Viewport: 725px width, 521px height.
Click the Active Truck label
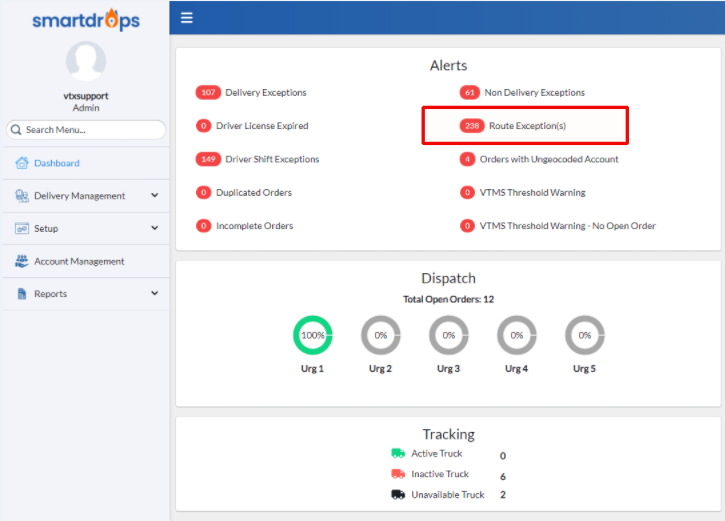click(x=437, y=454)
